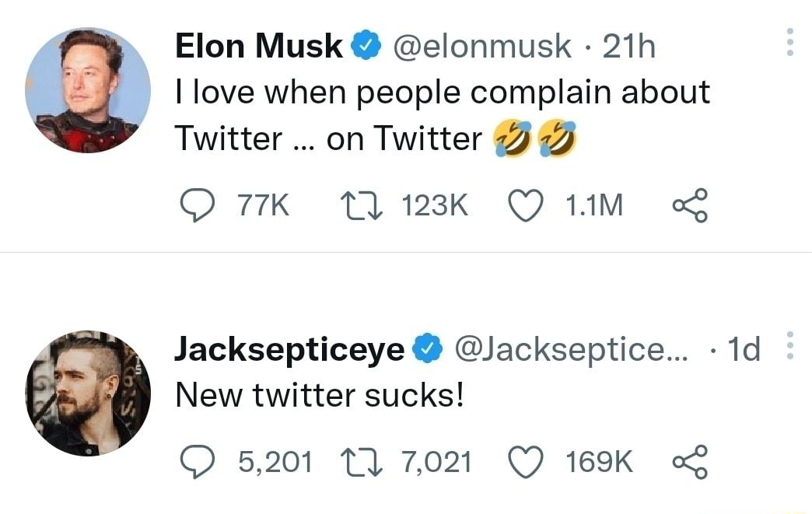Image resolution: width=812 pixels, height=514 pixels.
Task: Open more options for Jacksepticeye's tweet
Action: coord(789,345)
